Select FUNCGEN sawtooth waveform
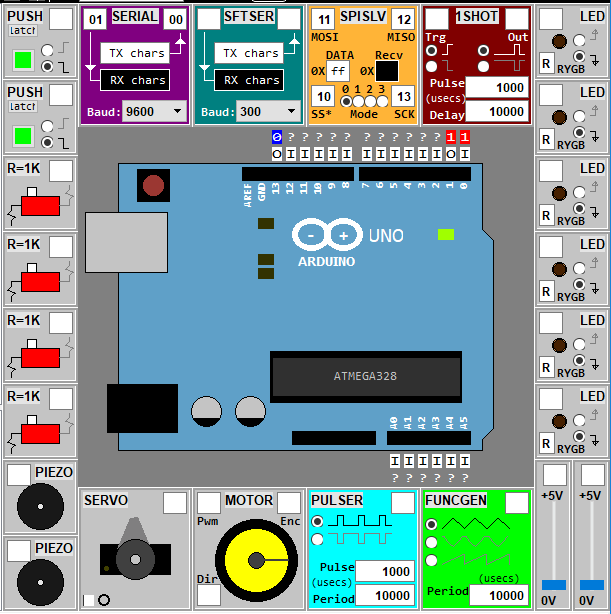Screen dimensions: 611x614 431,560
